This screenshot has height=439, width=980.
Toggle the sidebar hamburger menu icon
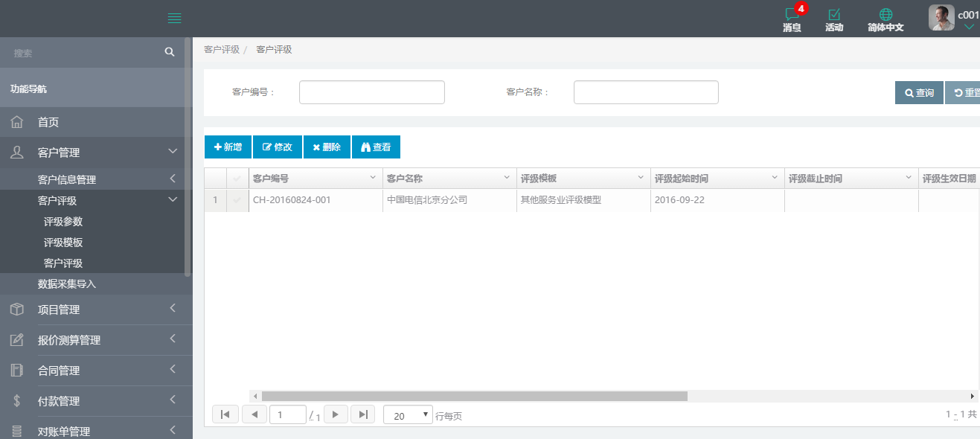point(175,19)
